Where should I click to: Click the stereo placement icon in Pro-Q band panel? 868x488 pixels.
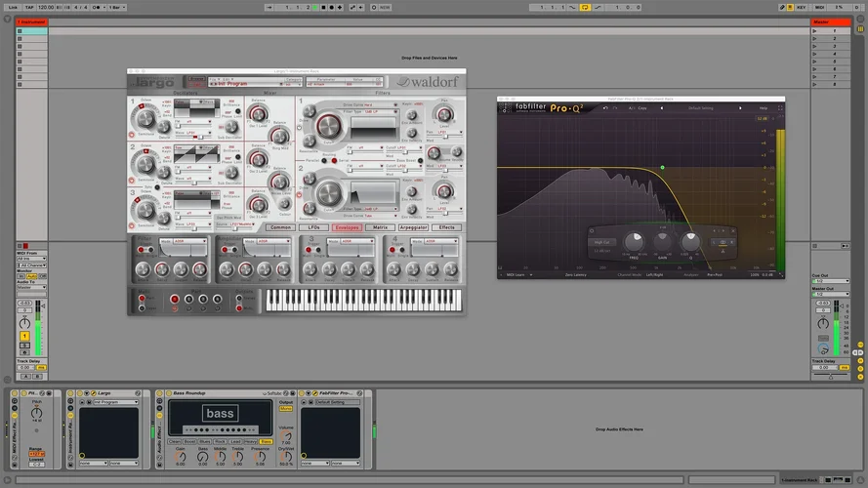pos(723,242)
